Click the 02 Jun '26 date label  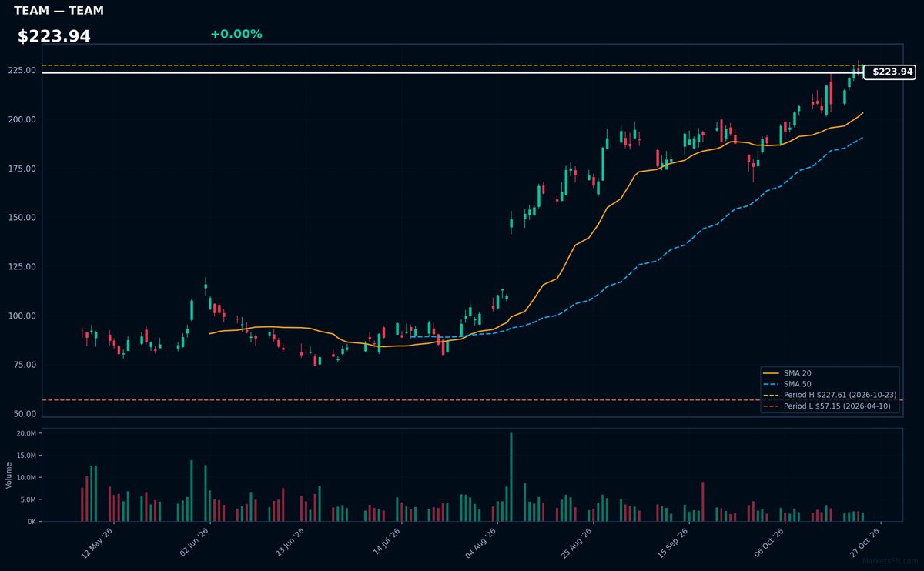tap(192, 542)
